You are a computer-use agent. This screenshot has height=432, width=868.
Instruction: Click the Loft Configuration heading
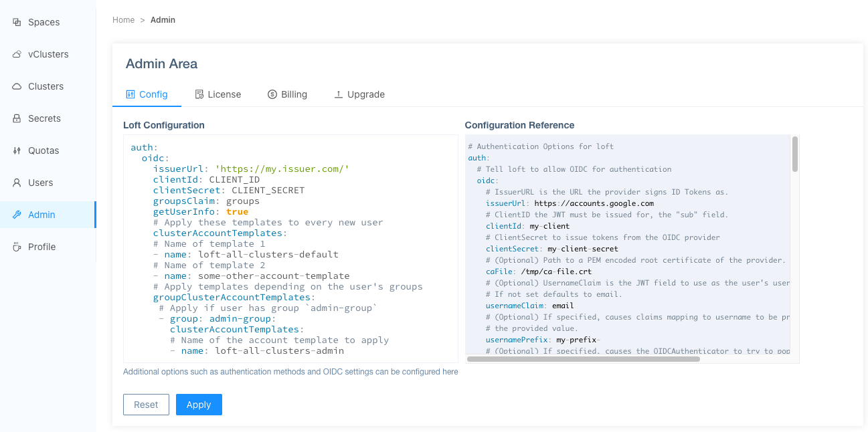click(164, 125)
